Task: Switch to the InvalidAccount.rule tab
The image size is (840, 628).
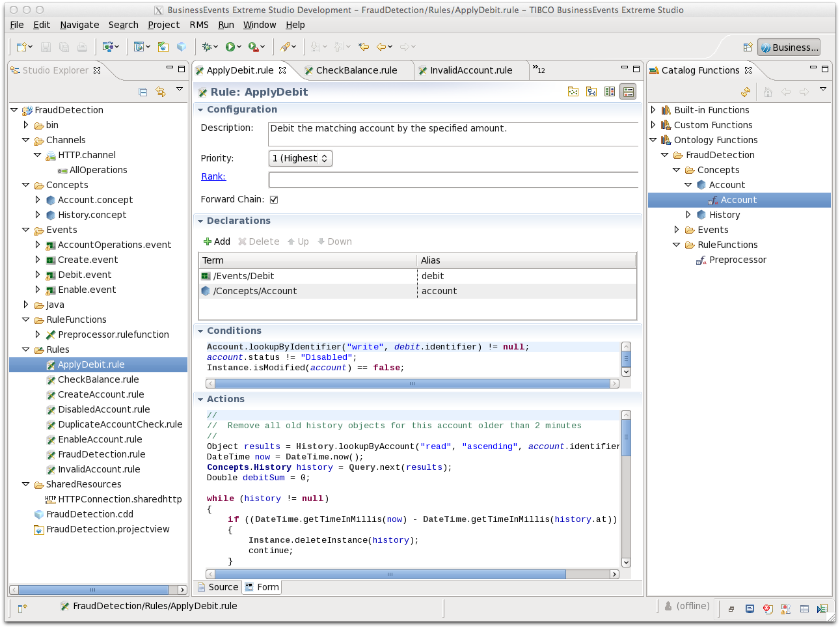Action: tap(471, 70)
